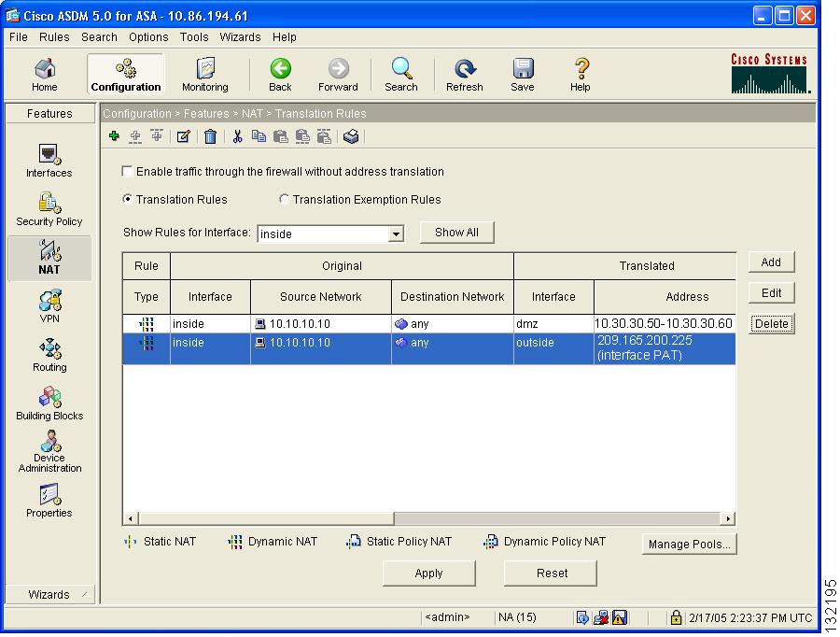Viewport: 840px width, 637px height.
Task: Expand the Wizards panel in sidebar
Action: 49,595
